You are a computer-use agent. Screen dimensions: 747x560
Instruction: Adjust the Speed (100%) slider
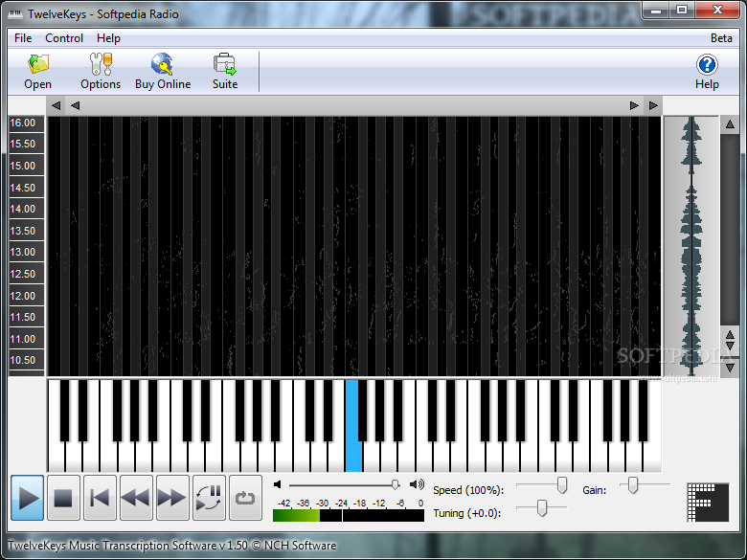point(562,485)
